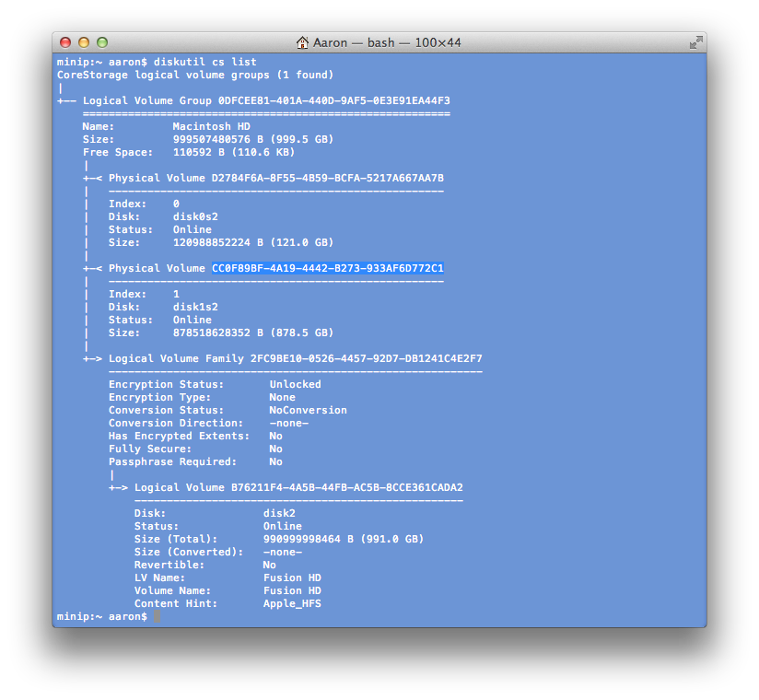This screenshot has width=759, height=700.
Task: Click the 'Size (Converted):' label
Action: click(189, 553)
